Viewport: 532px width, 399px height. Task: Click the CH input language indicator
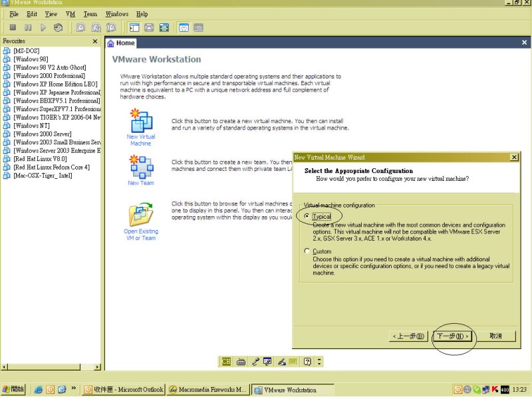[226, 362]
